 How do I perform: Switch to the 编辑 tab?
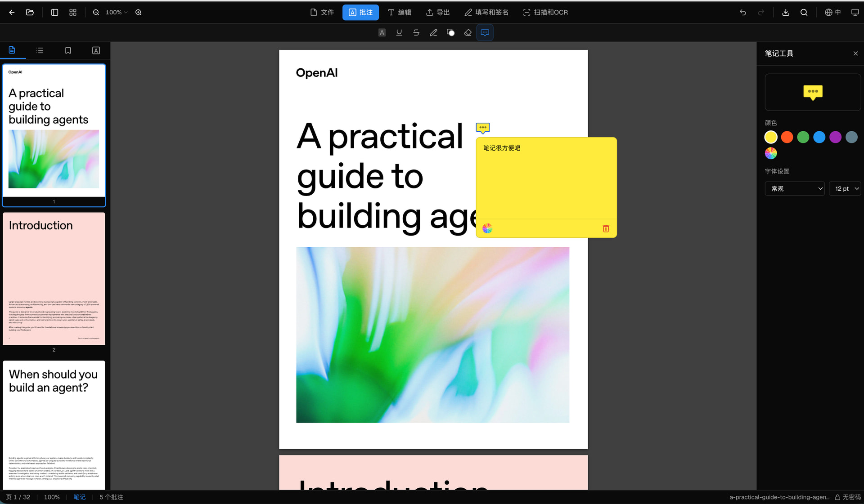click(x=400, y=13)
